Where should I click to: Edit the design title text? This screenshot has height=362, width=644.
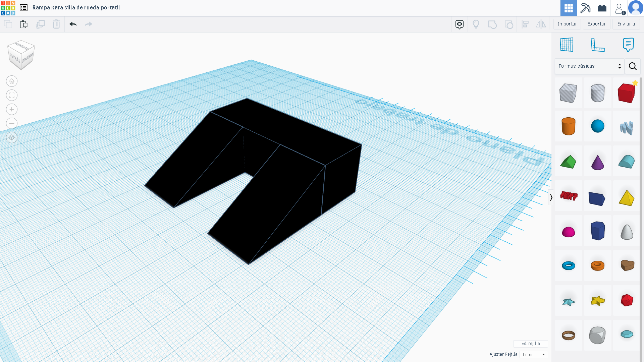click(x=76, y=7)
